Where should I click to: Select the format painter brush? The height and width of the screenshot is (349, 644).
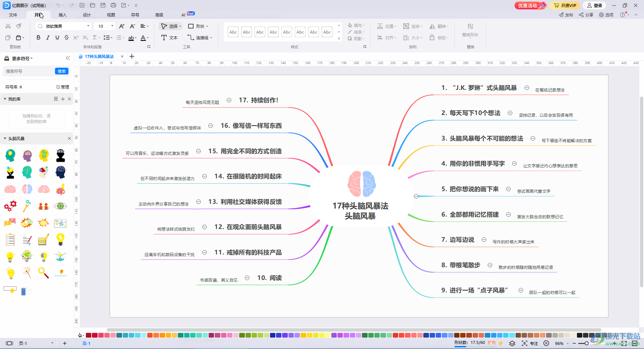pos(19,26)
